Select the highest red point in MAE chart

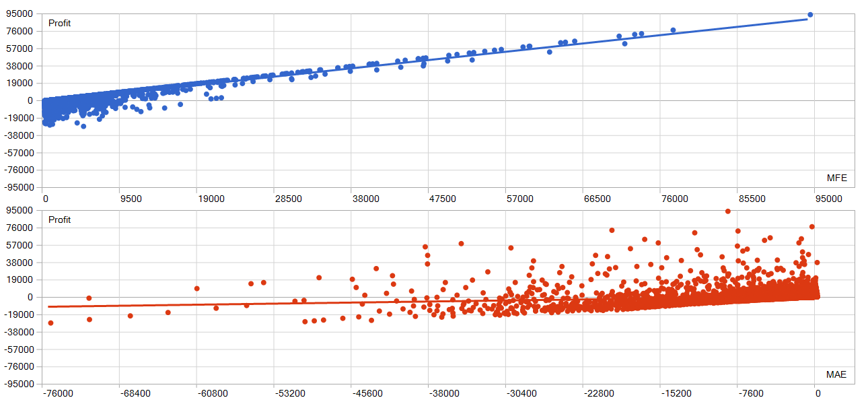click(728, 211)
